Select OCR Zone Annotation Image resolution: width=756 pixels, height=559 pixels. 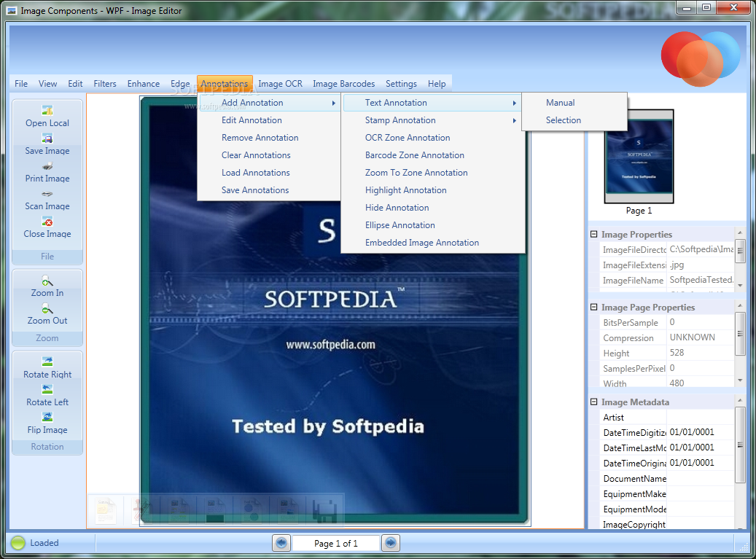(x=432, y=137)
